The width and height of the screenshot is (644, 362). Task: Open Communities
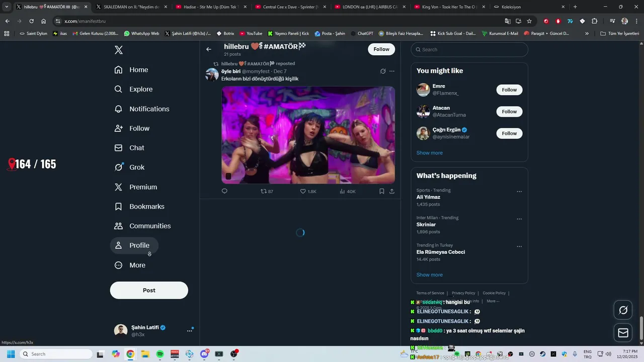142,226
